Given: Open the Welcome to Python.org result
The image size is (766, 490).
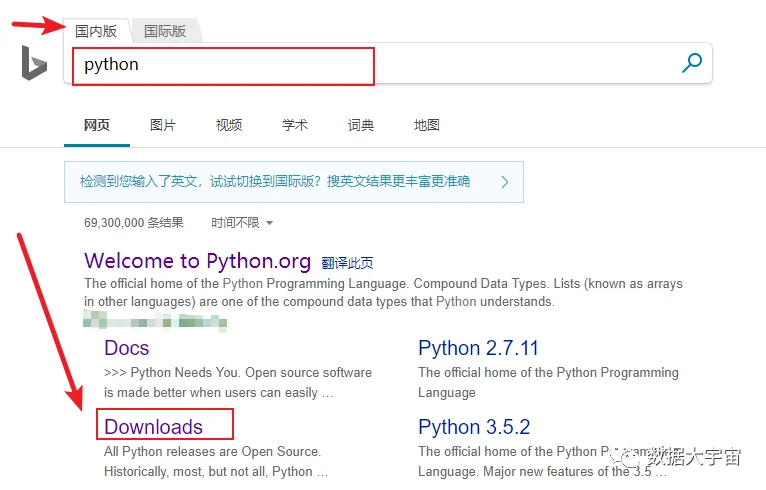Looking at the screenshot, I should point(197,261).
